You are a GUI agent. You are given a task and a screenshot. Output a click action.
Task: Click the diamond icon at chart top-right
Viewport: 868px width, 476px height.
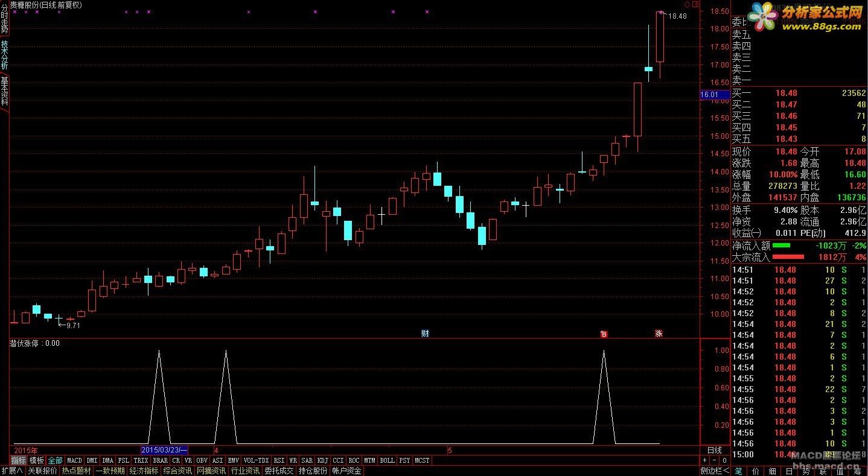[x=687, y=4]
